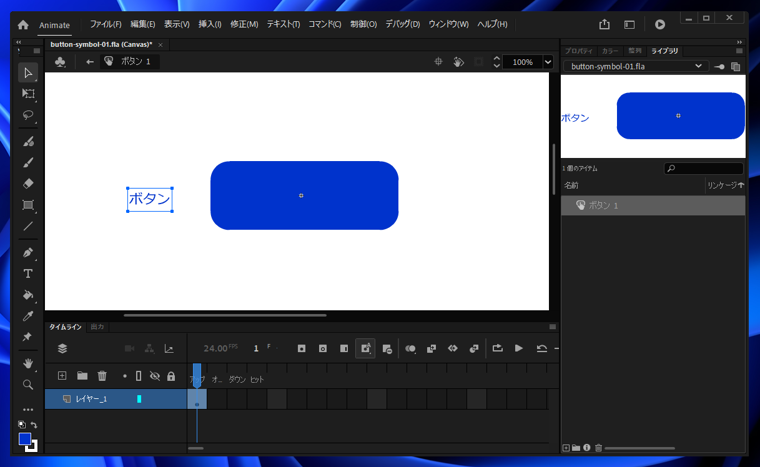Toggle the Highlight Layers dot icon
The height and width of the screenshot is (467, 760).
pyautogui.click(x=125, y=376)
